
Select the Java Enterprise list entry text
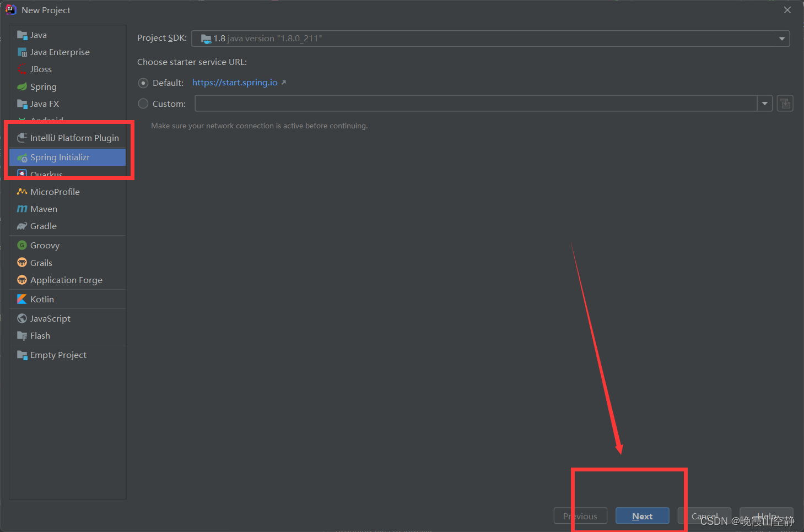pos(60,52)
